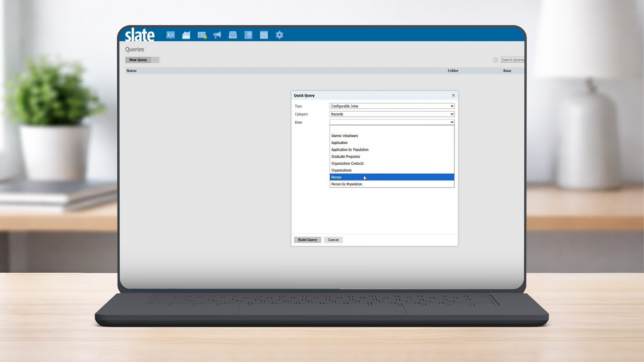Screen dimensions: 644x362
Task: Open the table grid icon in navbar
Action: 264,35
